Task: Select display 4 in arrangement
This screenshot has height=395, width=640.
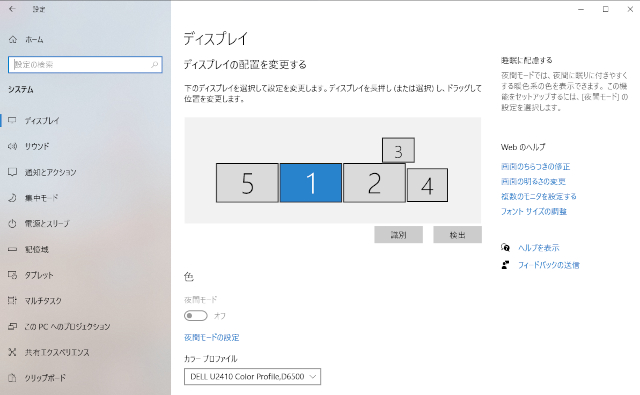Action: pos(427,185)
